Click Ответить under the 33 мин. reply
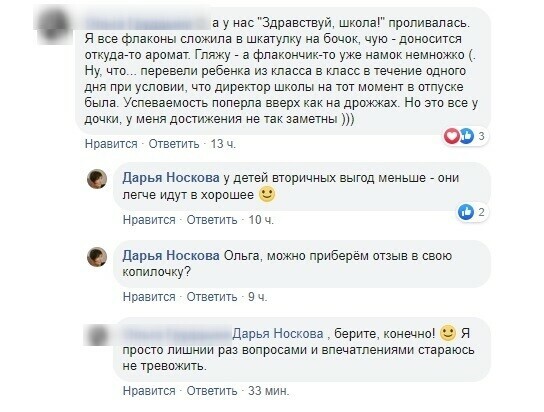This screenshot has width=544, height=412. tap(212, 391)
